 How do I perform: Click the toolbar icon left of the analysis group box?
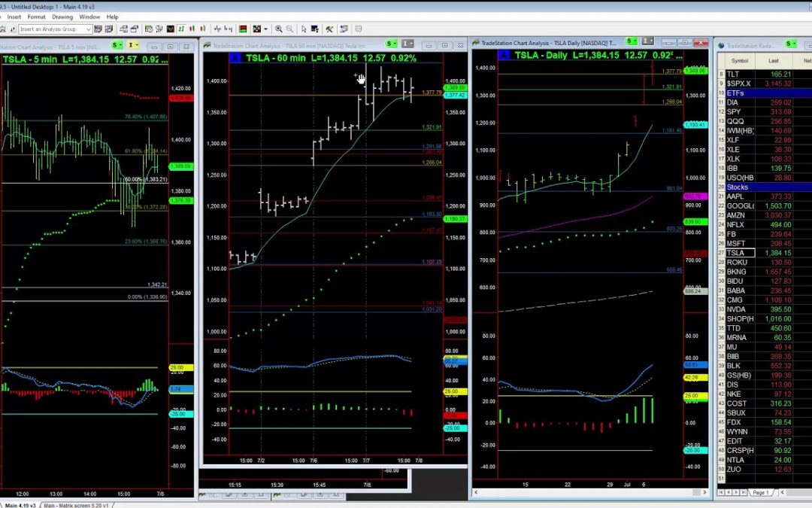point(13,29)
